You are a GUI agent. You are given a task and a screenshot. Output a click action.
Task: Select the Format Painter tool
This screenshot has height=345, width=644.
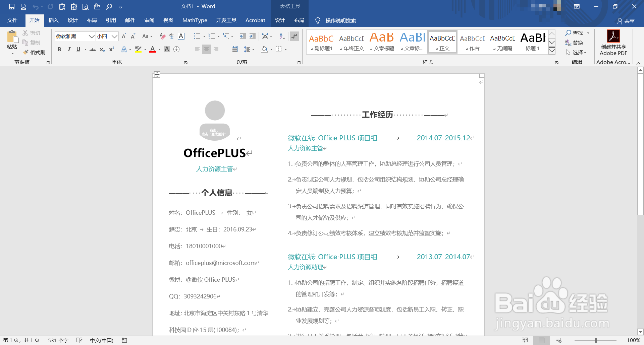35,52
